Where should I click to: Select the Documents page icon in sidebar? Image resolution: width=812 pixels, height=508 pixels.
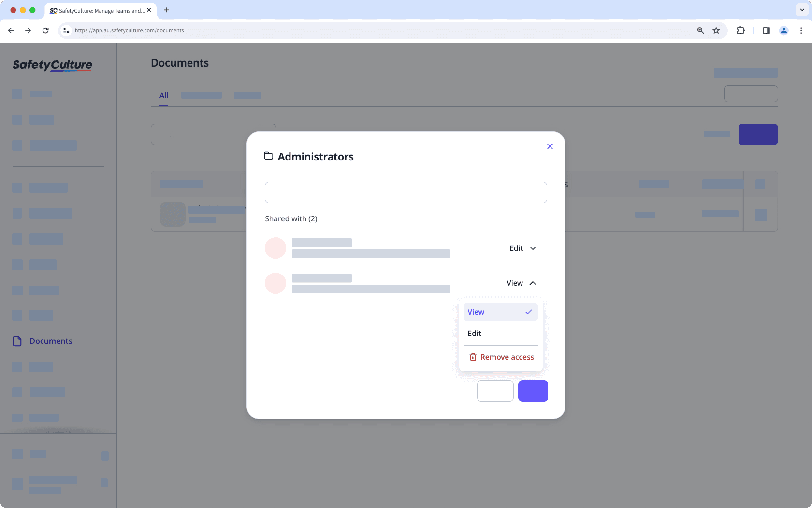(17, 341)
